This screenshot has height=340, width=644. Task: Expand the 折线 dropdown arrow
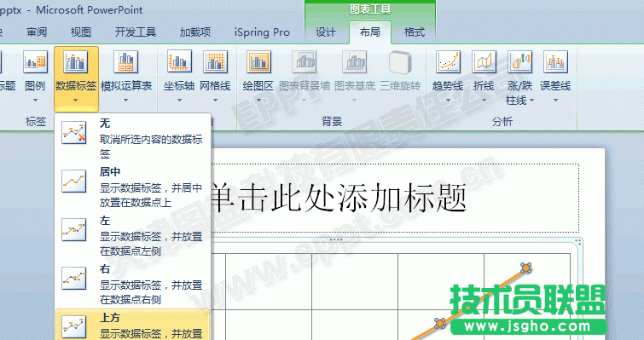click(x=484, y=100)
